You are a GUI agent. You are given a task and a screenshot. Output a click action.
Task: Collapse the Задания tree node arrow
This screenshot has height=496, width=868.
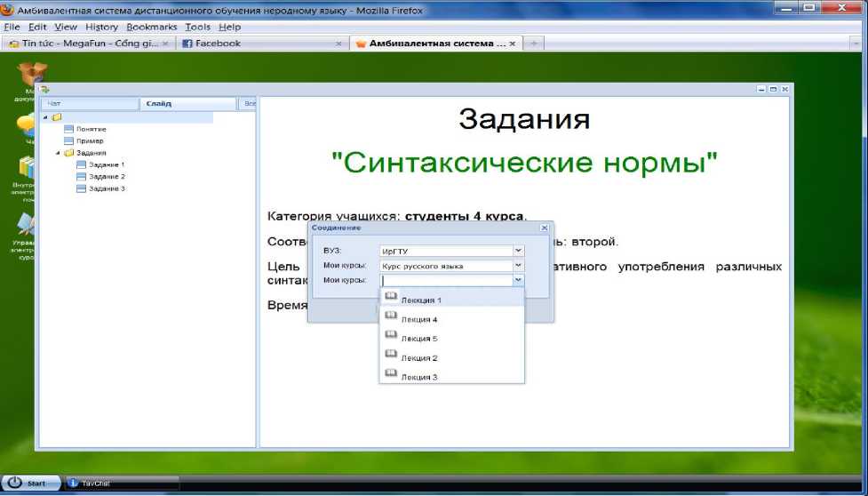click(58, 153)
